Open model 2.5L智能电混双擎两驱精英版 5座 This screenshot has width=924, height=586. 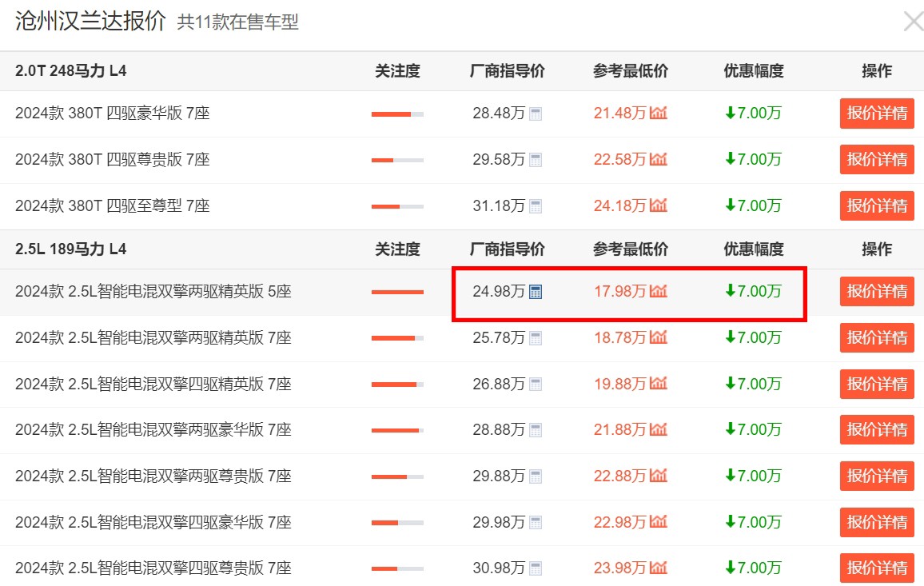(x=153, y=291)
